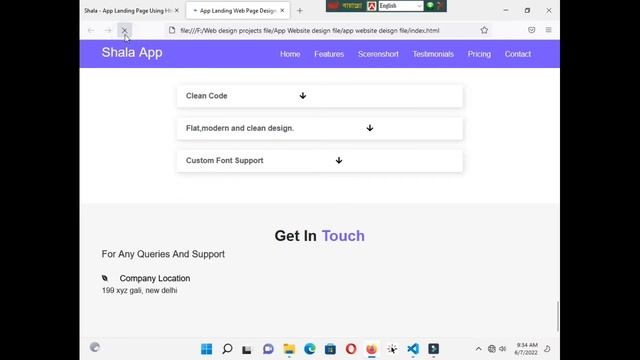Close the App Landing Web Page Design tab

pos(282,11)
